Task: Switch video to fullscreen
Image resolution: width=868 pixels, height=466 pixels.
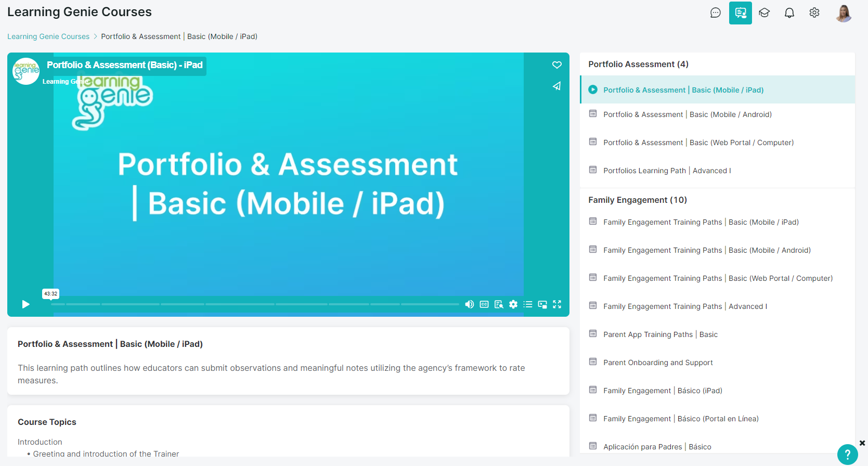Action: pos(557,304)
